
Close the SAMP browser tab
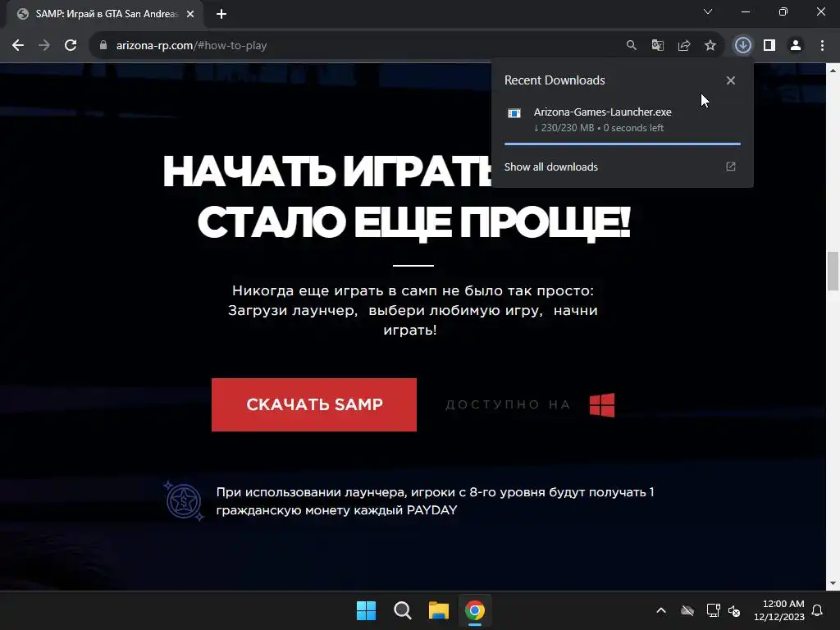click(190, 14)
